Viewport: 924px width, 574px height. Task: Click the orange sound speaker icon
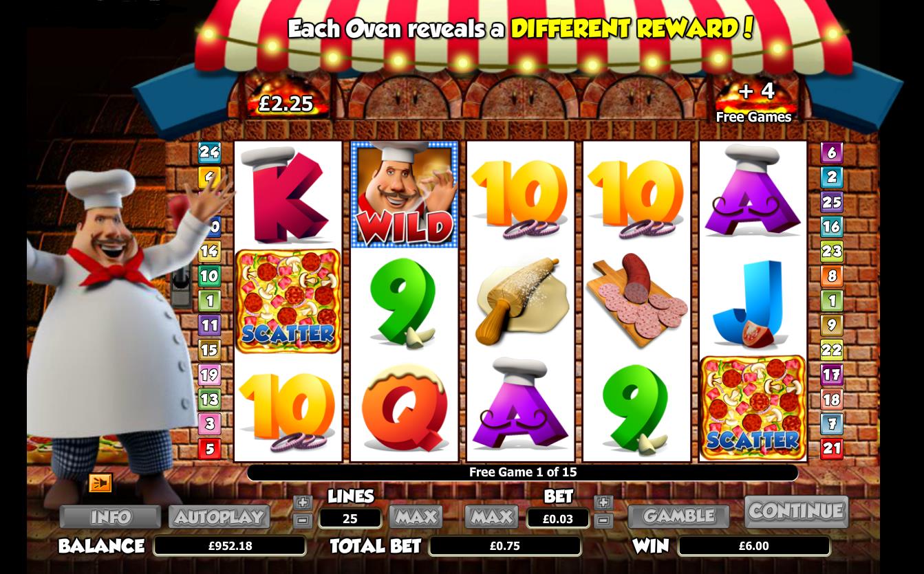tap(100, 483)
